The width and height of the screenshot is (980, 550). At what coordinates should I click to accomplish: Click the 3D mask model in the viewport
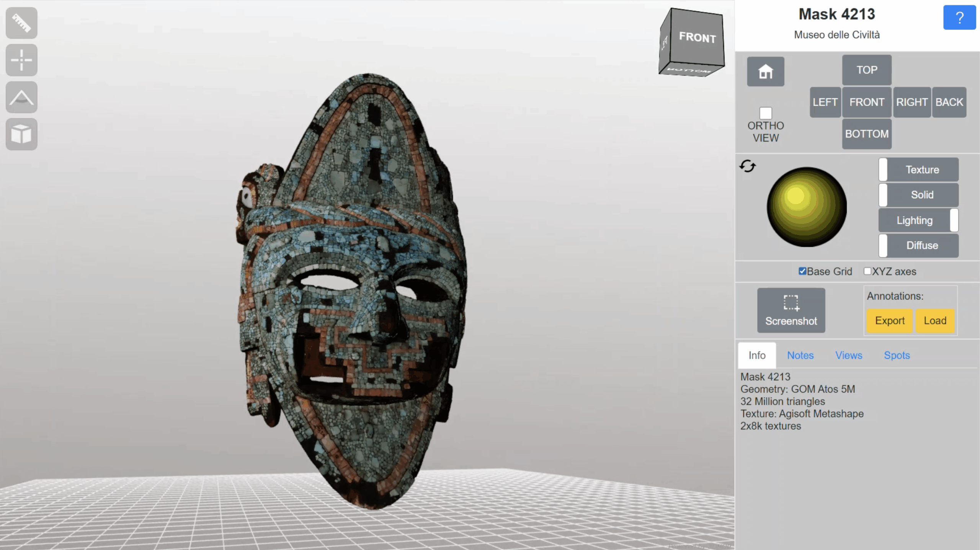point(352,291)
